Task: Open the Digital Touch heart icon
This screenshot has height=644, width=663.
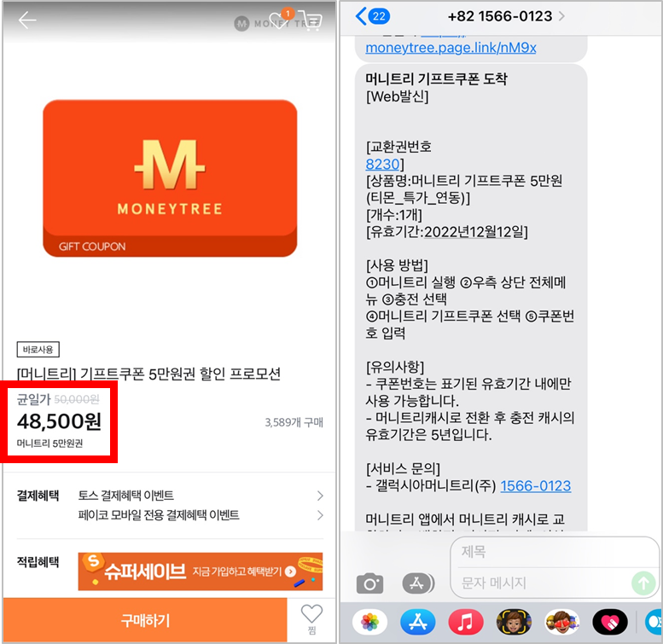Action: point(610,622)
